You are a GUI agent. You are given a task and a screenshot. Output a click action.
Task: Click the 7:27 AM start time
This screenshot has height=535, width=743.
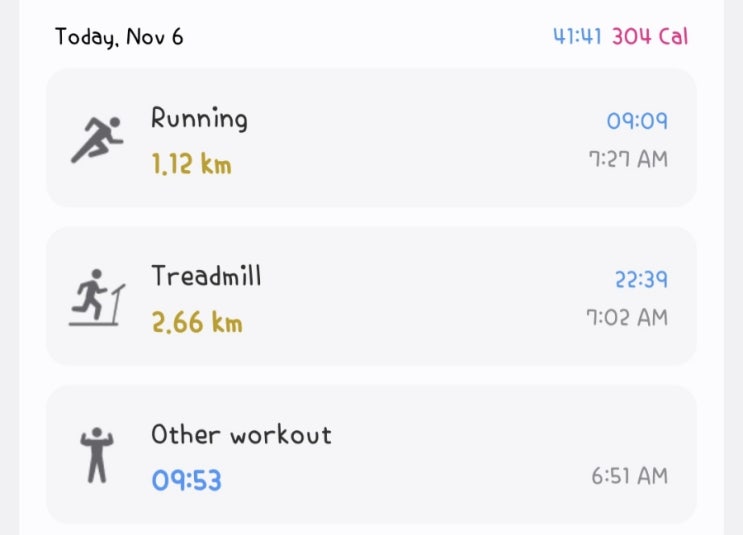[x=627, y=160]
